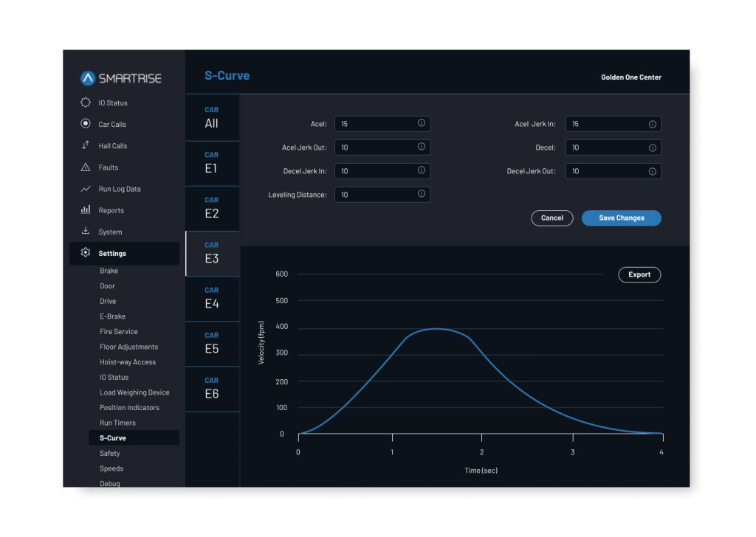Image resolution: width=756 pixels, height=537 pixels.
Task: Click the Car Calls target icon
Action: coord(86,124)
